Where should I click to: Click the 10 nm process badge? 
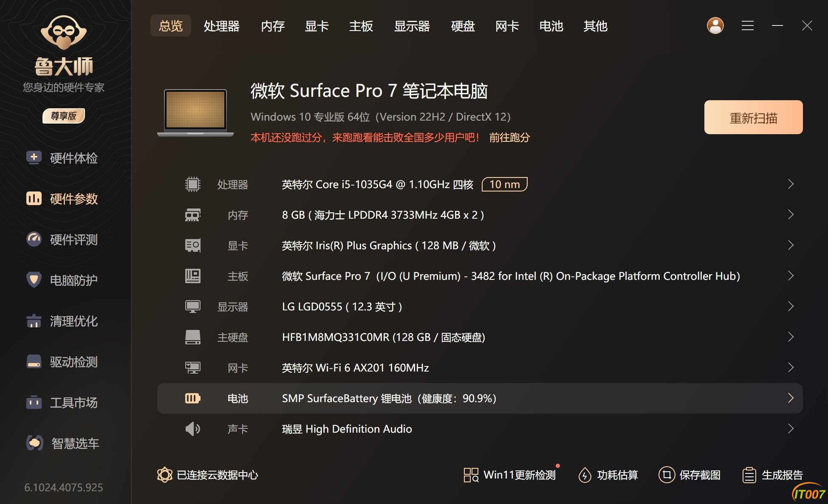pyautogui.click(x=505, y=184)
